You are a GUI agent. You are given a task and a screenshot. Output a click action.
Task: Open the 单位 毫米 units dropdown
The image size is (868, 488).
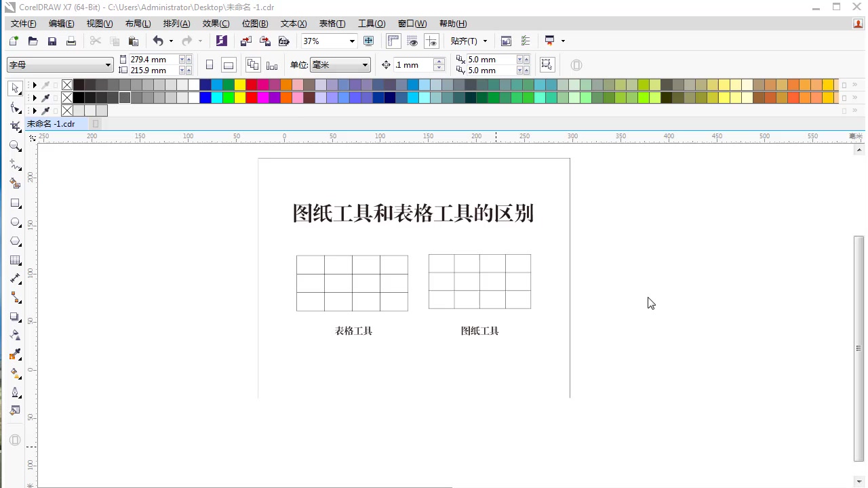[365, 65]
